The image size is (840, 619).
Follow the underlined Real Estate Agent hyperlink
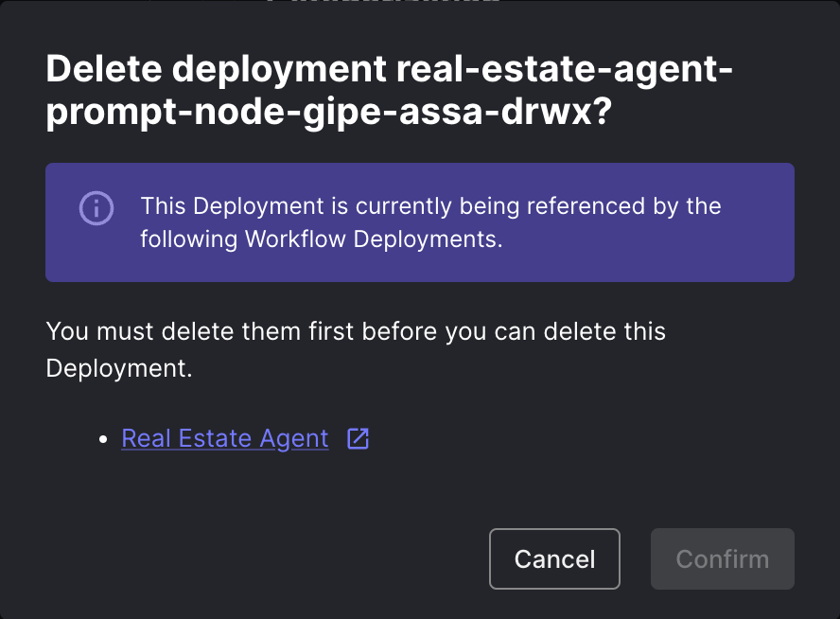(225, 438)
